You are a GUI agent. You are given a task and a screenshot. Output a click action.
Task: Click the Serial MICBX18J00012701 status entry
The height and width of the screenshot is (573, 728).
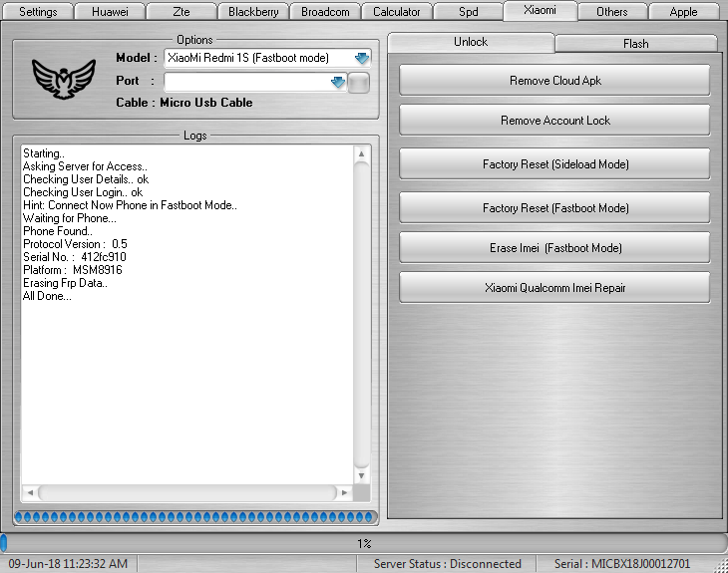(622, 564)
